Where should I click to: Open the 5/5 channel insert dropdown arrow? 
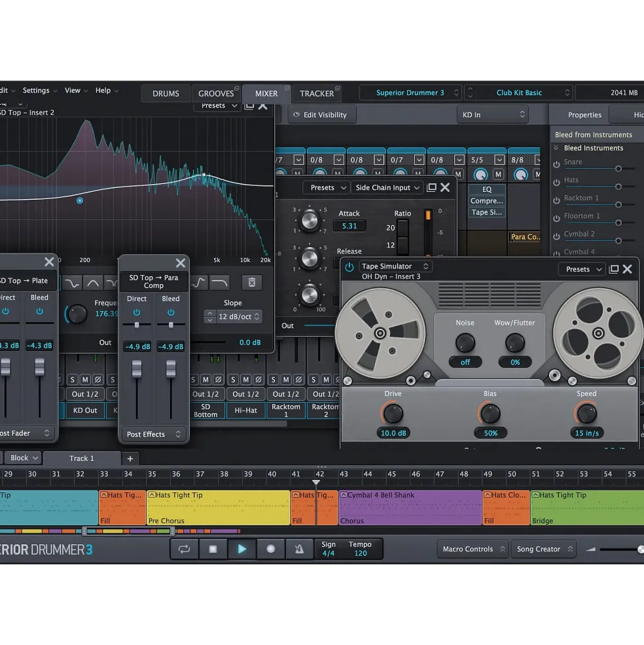click(x=499, y=160)
